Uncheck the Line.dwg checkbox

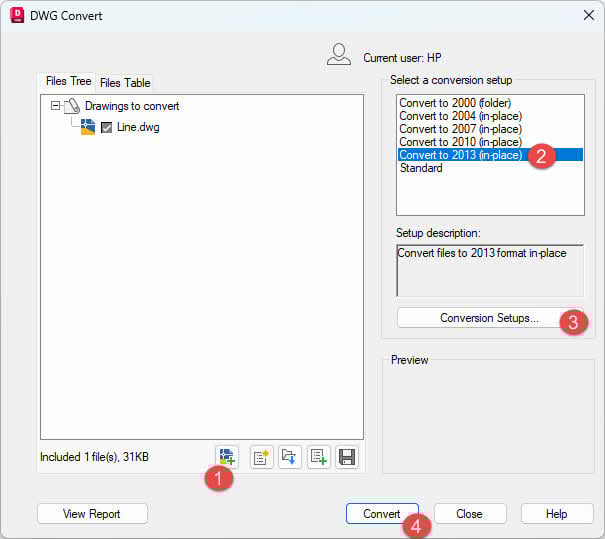pos(106,127)
